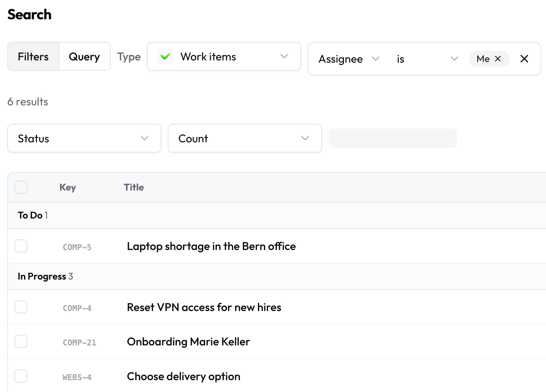Screen dimensions: 546x392
Task: Click the COMP-4 key
Action: [x=77, y=308]
